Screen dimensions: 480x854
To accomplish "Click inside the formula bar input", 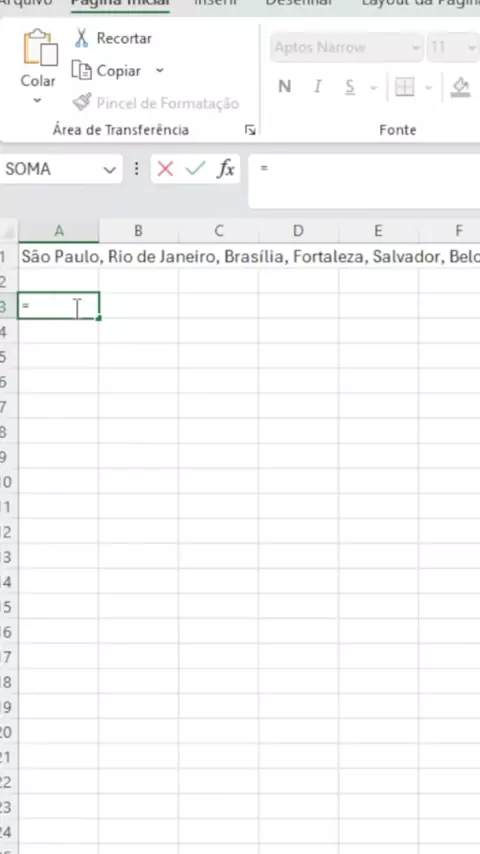I will coord(364,181).
